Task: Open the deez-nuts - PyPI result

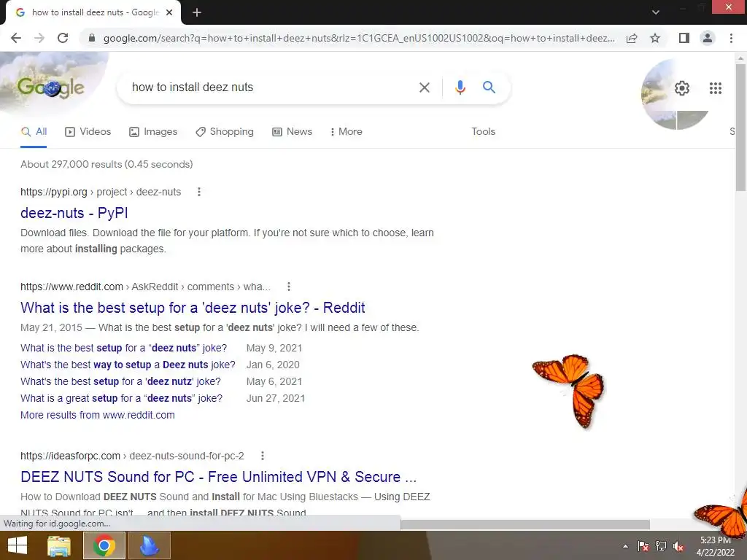Action: point(74,213)
